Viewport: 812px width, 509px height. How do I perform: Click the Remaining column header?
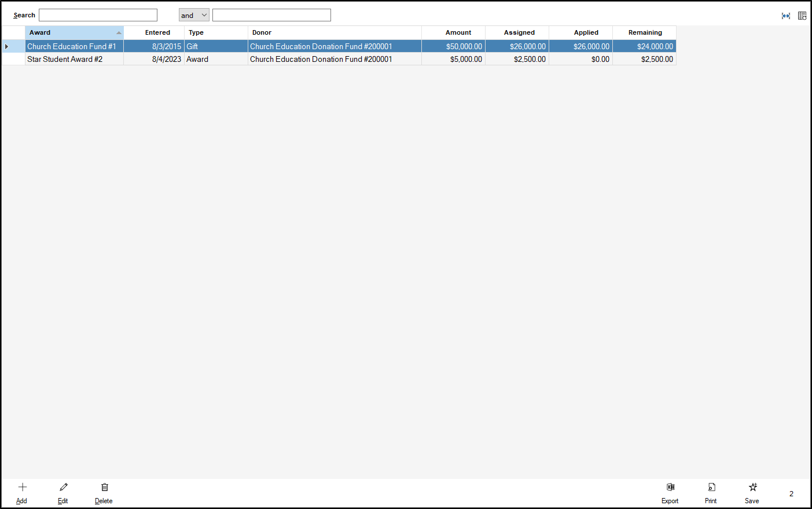tap(645, 32)
